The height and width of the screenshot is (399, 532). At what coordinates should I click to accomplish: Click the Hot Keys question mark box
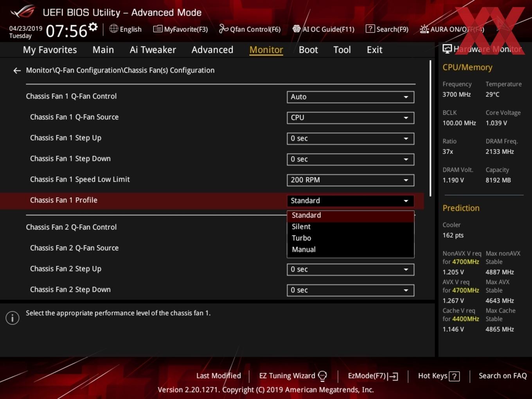(454, 376)
